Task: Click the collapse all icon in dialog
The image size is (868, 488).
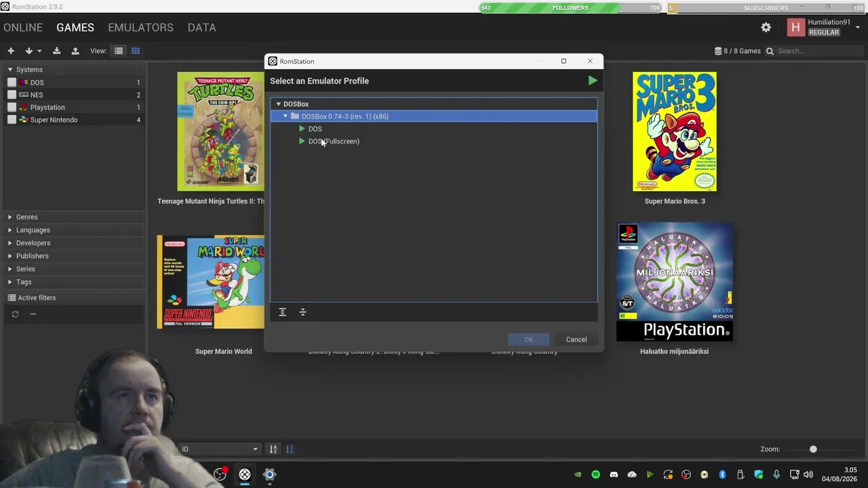Action: tap(303, 312)
